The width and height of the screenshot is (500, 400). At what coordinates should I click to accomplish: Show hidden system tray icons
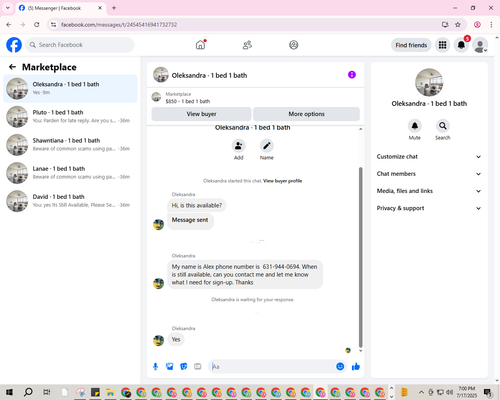pos(421,392)
